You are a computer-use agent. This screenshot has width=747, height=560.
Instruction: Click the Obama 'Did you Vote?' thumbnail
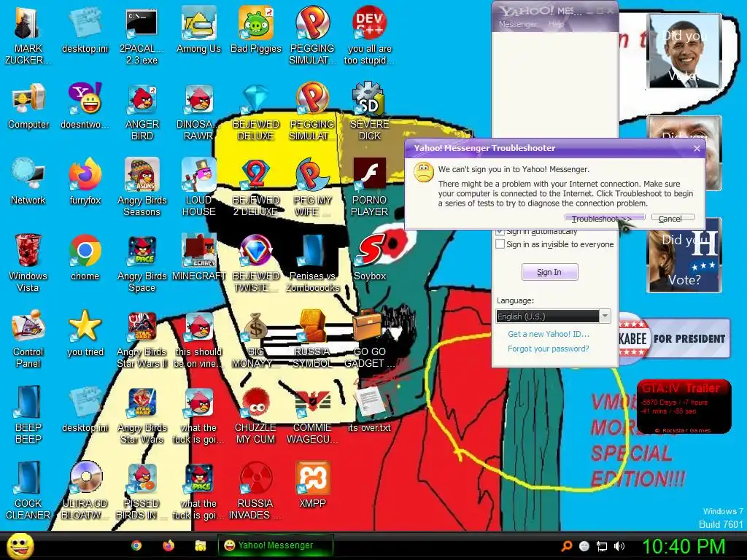pyautogui.click(x=684, y=51)
